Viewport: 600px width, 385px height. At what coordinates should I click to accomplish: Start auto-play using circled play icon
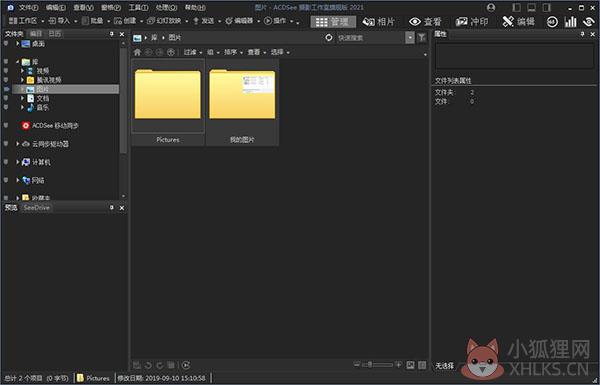(x=186, y=365)
